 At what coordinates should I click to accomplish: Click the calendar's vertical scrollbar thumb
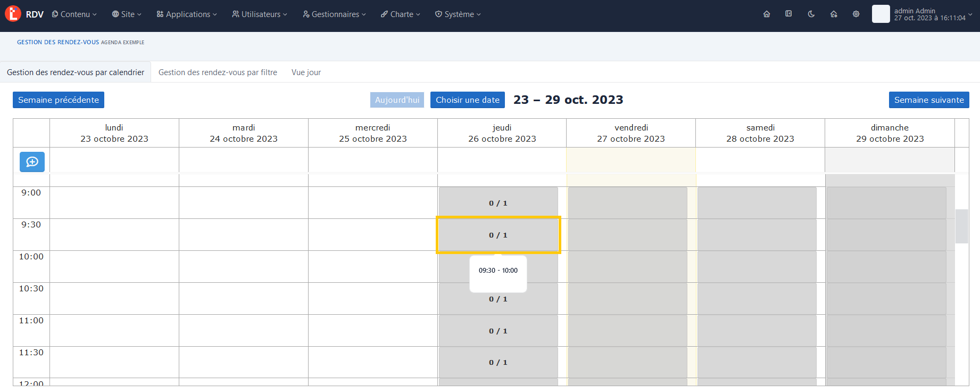click(x=961, y=226)
